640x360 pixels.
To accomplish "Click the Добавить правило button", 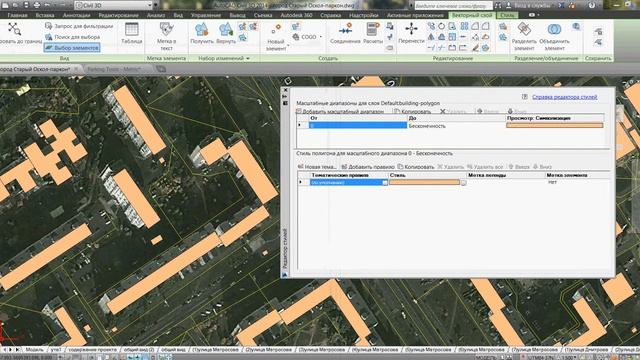I will (x=368, y=167).
